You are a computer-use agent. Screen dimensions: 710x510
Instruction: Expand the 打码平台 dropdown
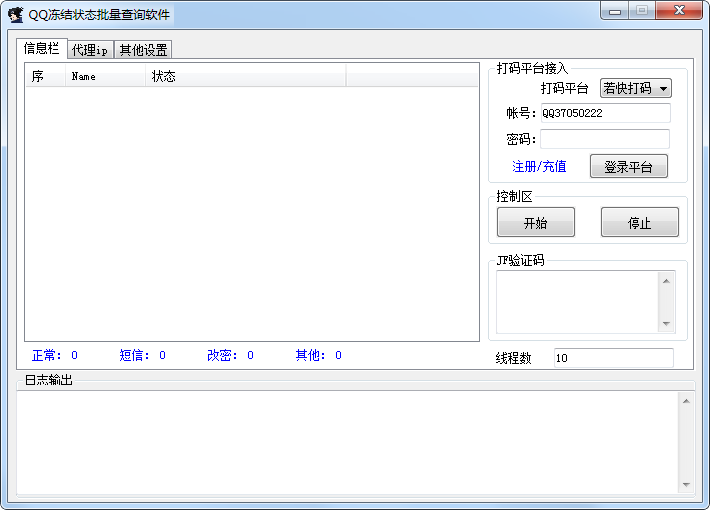(635, 88)
